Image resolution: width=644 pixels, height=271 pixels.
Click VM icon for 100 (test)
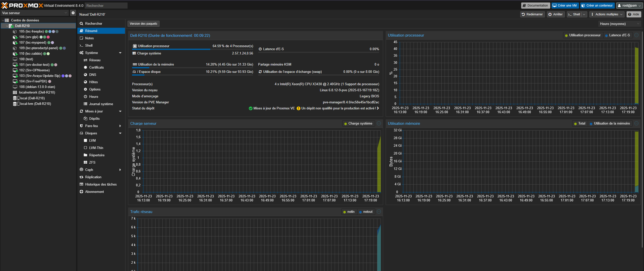[x=15, y=59]
